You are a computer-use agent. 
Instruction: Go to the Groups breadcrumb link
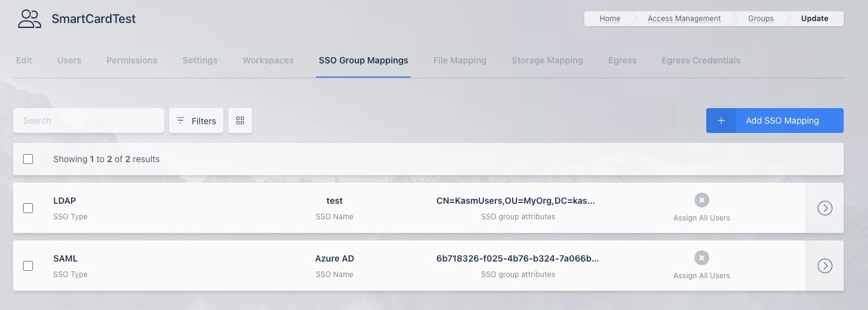(760, 19)
